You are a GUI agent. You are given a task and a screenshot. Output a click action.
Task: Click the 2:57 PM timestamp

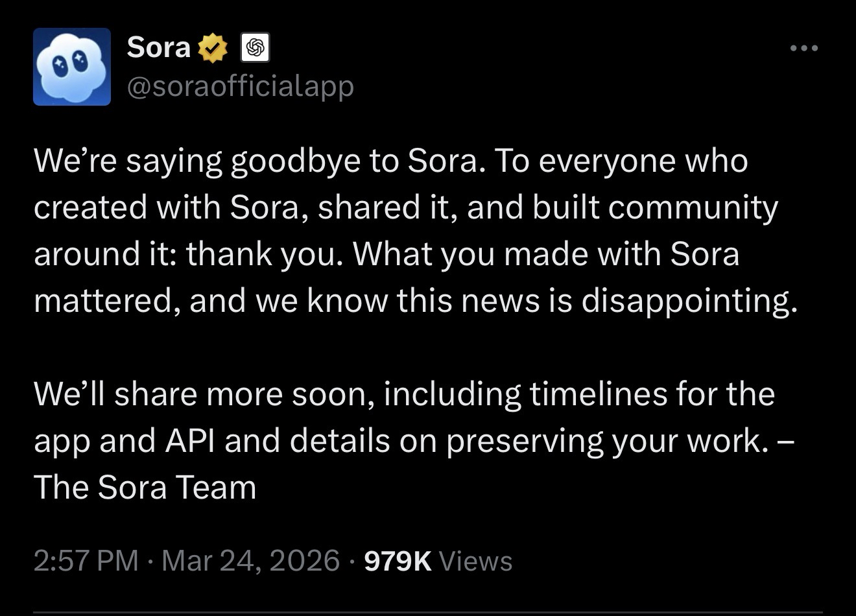pyautogui.click(x=86, y=560)
